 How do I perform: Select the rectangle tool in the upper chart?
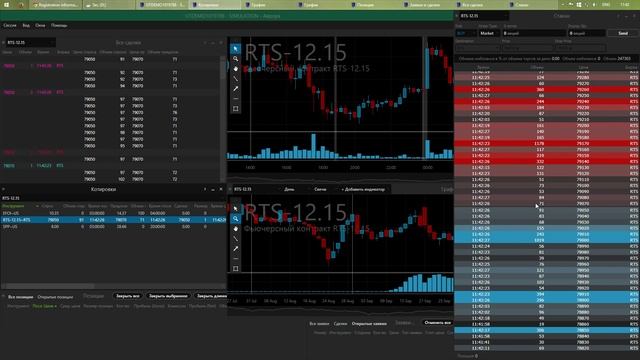point(236,109)
